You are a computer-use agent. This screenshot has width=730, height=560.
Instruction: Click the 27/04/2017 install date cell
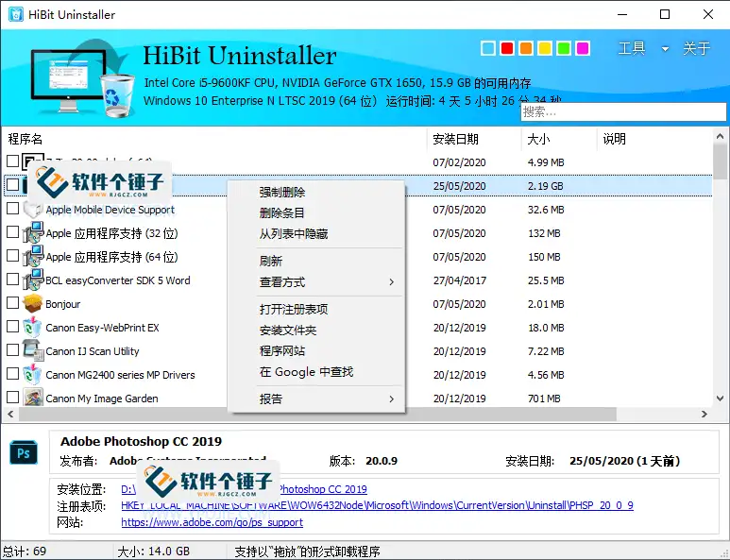[460, 280]
